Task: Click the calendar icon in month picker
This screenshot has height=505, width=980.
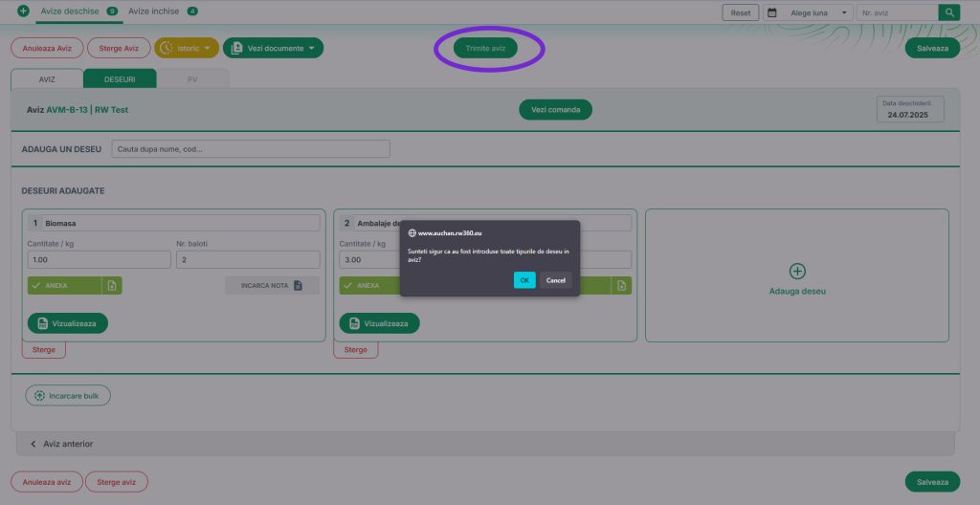Action: 771,13
